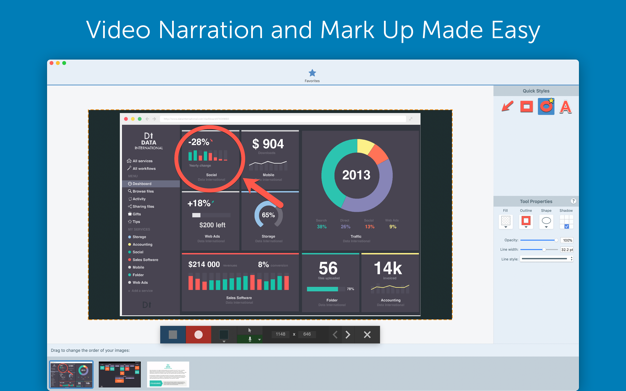The image size is (626, 391).
Task: Expand the Shape dropdown
Action: 546,222
